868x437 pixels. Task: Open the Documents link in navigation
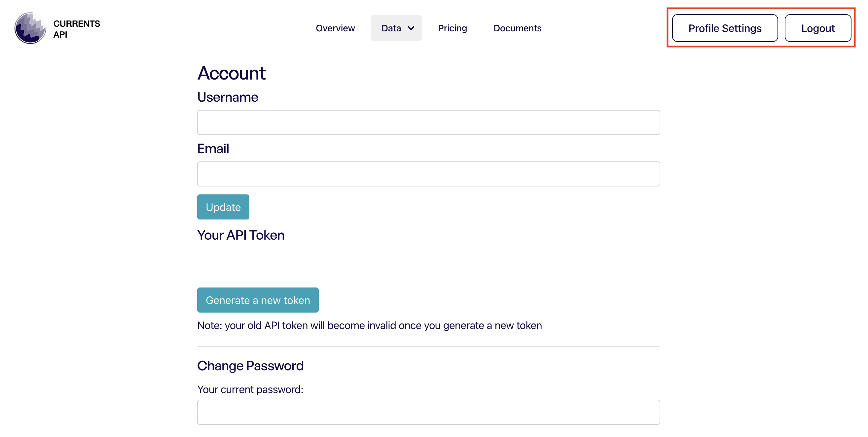517,28
